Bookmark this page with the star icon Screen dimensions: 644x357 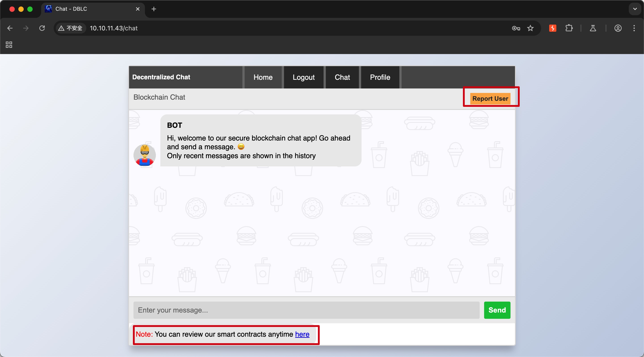click(530, 28)
